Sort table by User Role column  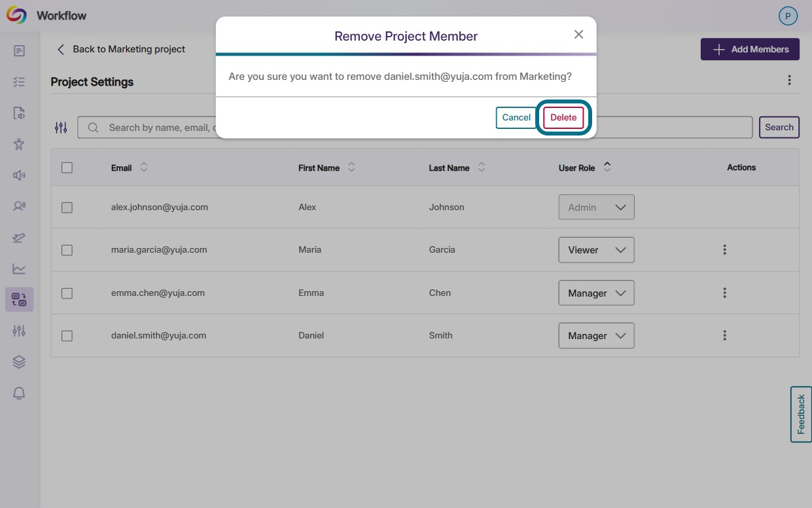(x=607, y=168)
